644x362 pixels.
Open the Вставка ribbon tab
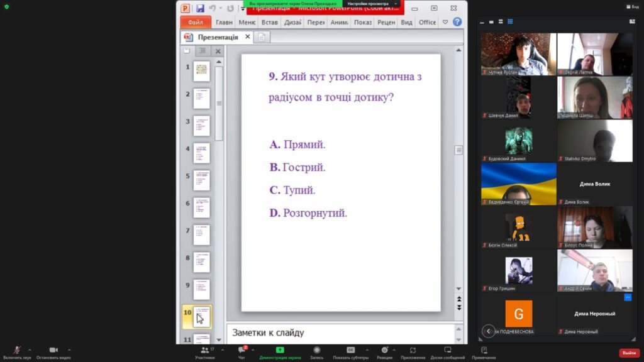270,22
